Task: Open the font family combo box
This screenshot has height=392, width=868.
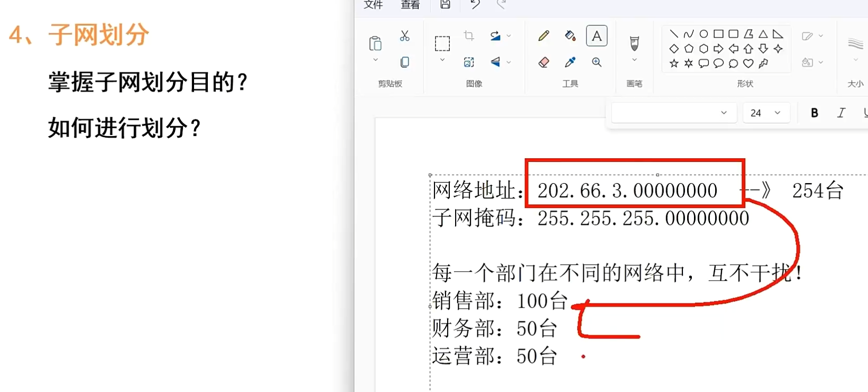Action: click(x=674, y=113)
